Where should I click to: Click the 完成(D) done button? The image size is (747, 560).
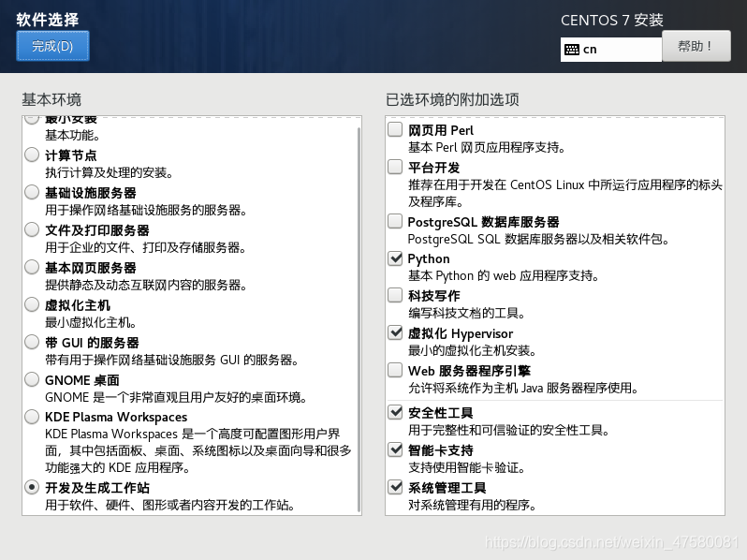tap(52, 46)
